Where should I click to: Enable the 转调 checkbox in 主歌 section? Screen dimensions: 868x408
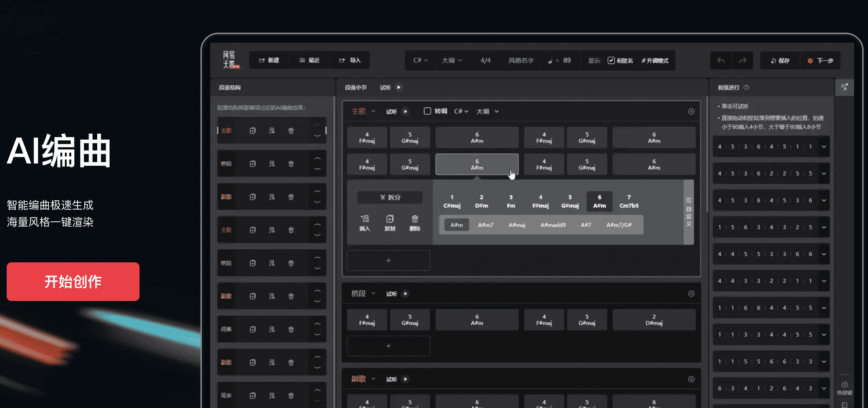click(427, 111)
